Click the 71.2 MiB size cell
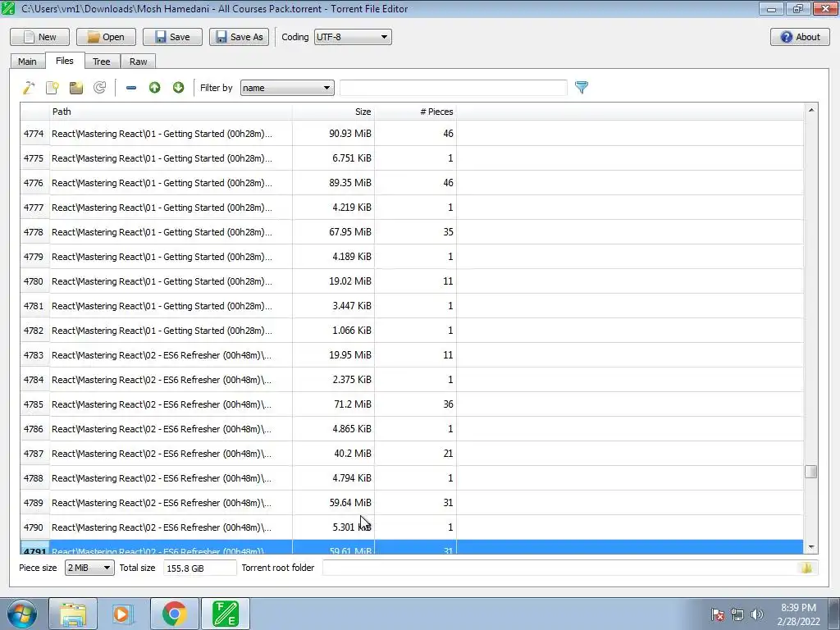 pyautogui.click(x=333, y=404)
